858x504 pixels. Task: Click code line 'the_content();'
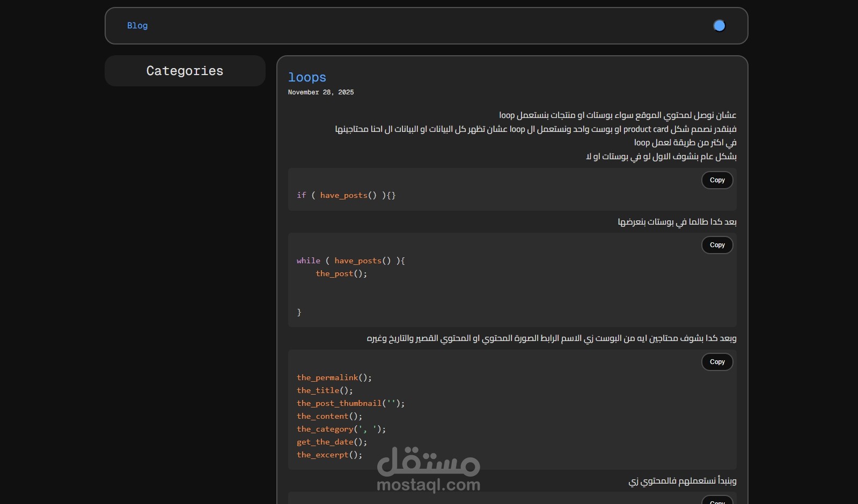pyautogui.click(x=329, y=416)
